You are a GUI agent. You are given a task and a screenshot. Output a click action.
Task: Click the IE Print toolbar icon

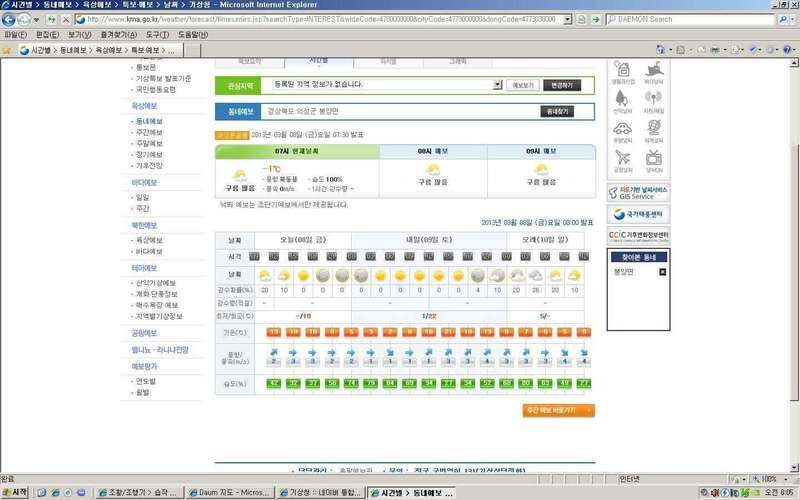click(x=715, y=49)
